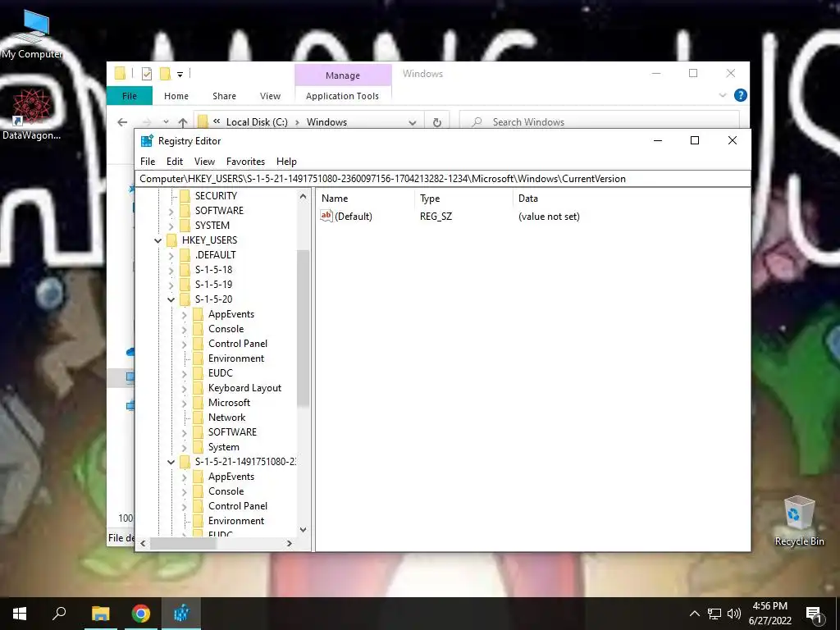840x630 pixels.
Task: Click the Search Windows box
Action: 600,122
